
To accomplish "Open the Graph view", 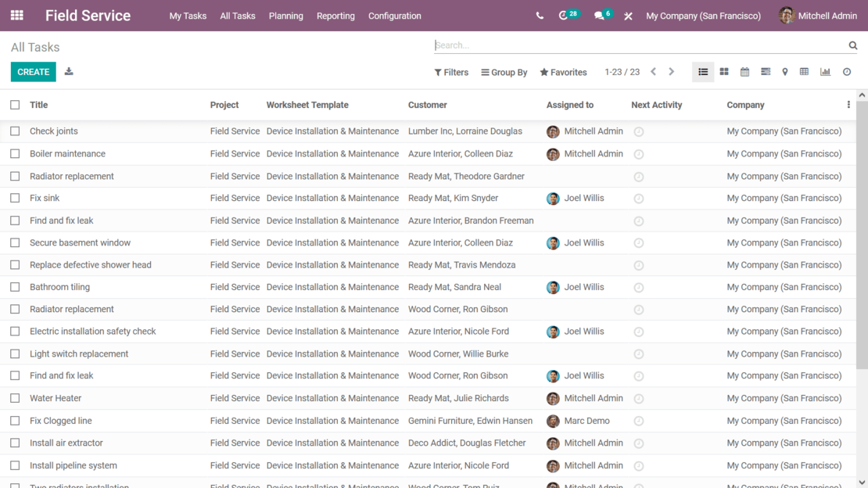I will click(x=825, y=71).
